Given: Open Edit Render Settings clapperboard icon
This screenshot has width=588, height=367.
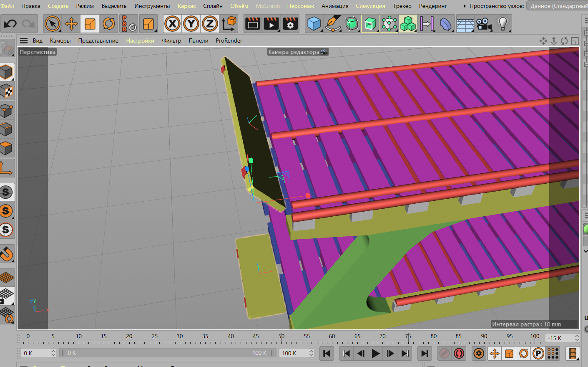Looking at the screenshot, I should click(x=290, y=24).
